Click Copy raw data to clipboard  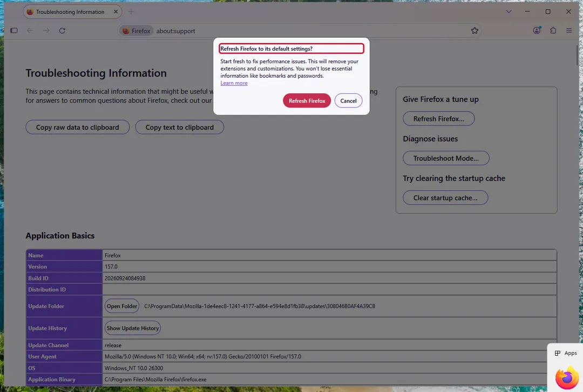77,127
